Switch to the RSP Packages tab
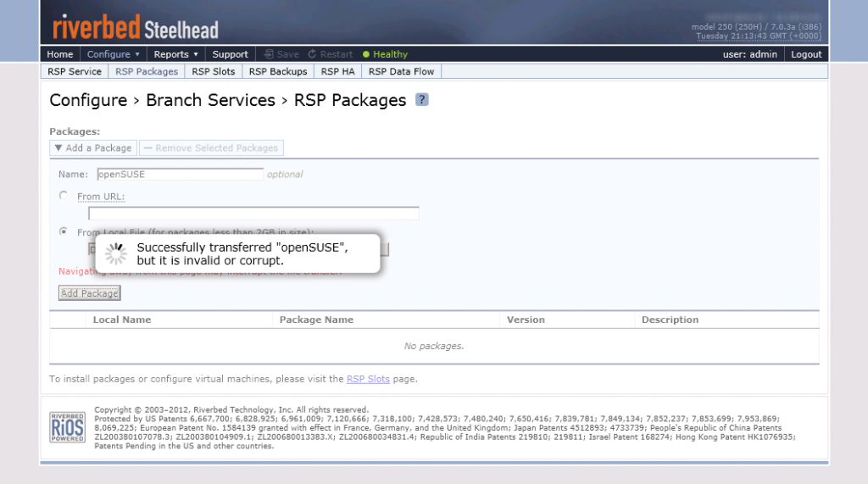Screen dimensions: 868x484 coord(147,71)
